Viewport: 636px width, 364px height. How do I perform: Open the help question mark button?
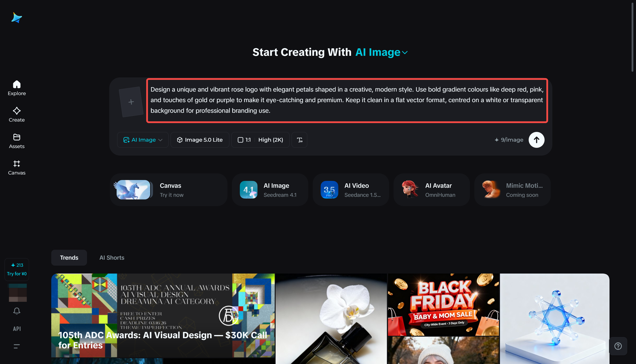coord(618,346)
